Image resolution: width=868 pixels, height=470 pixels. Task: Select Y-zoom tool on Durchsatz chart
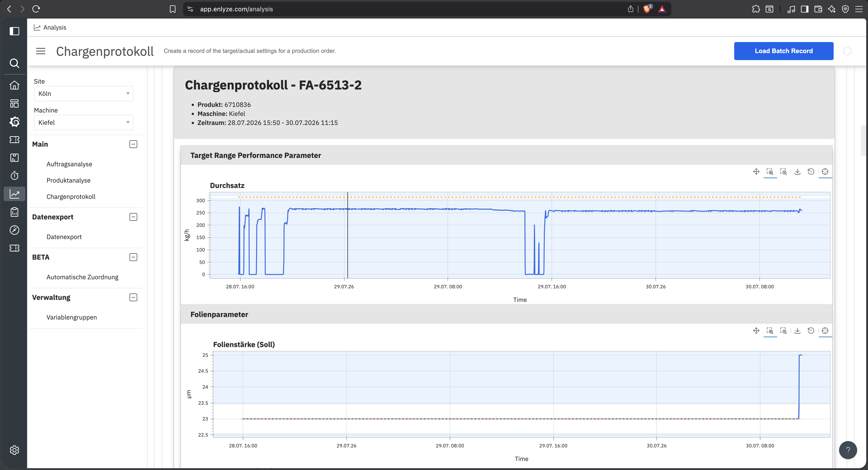point(783,172)
